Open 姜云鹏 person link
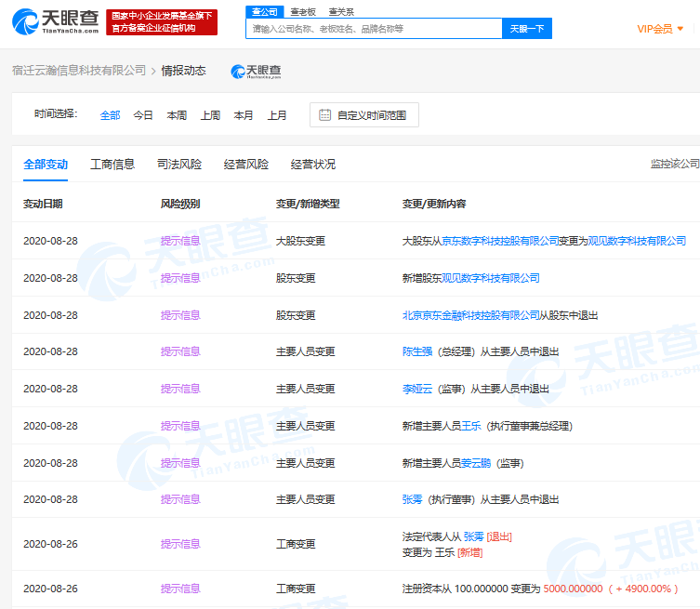 (x=476, y=463)
